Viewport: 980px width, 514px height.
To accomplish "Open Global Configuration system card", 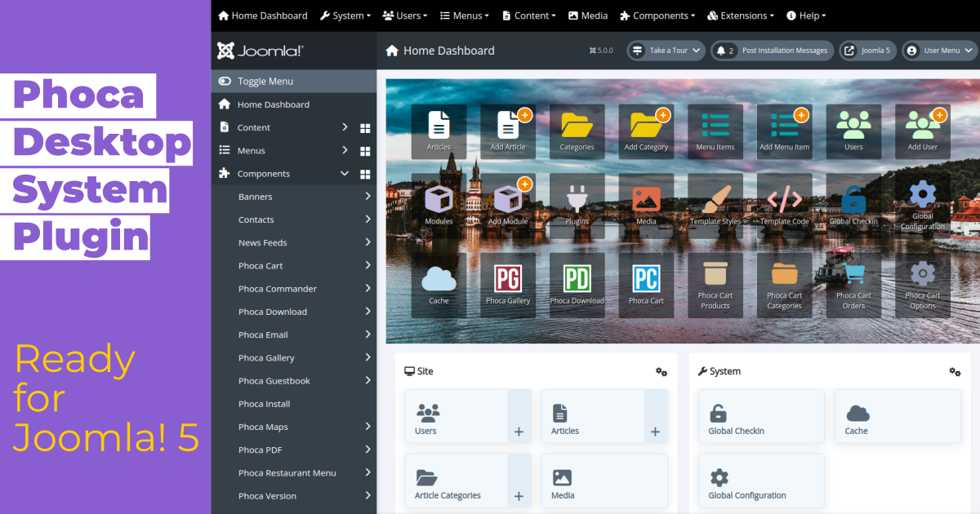I will [761, 481].
